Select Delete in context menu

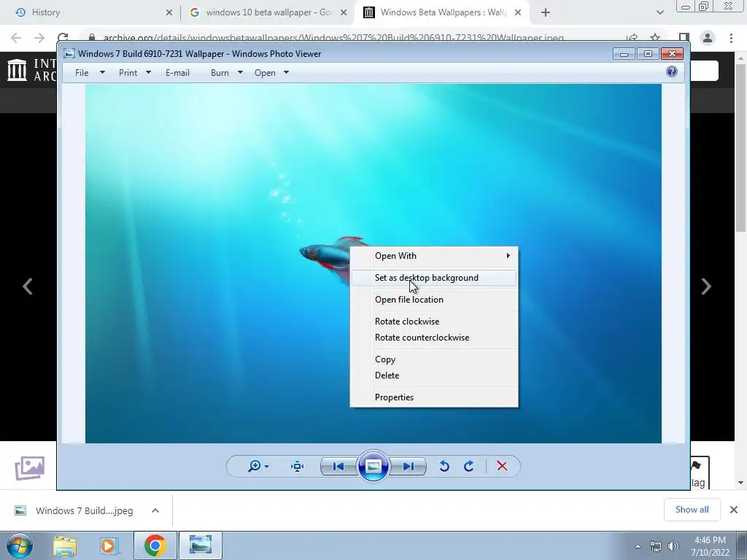pyautogui.click(x=433, y=376)
